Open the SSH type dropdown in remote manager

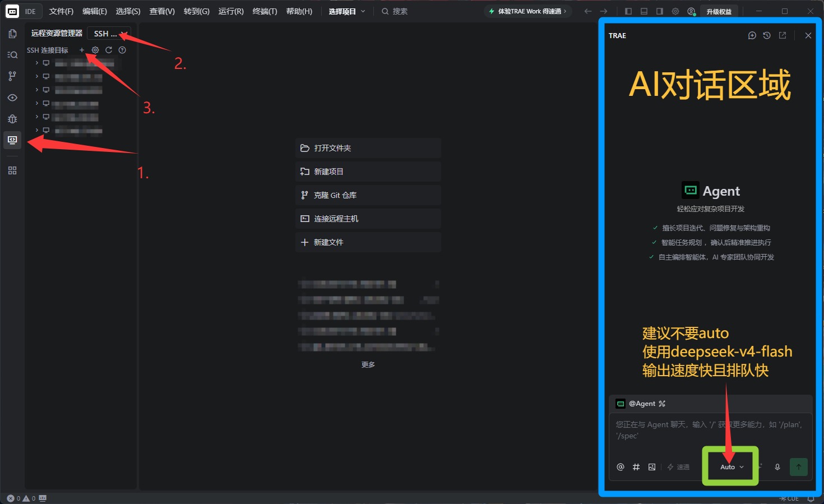coord(109,34)
